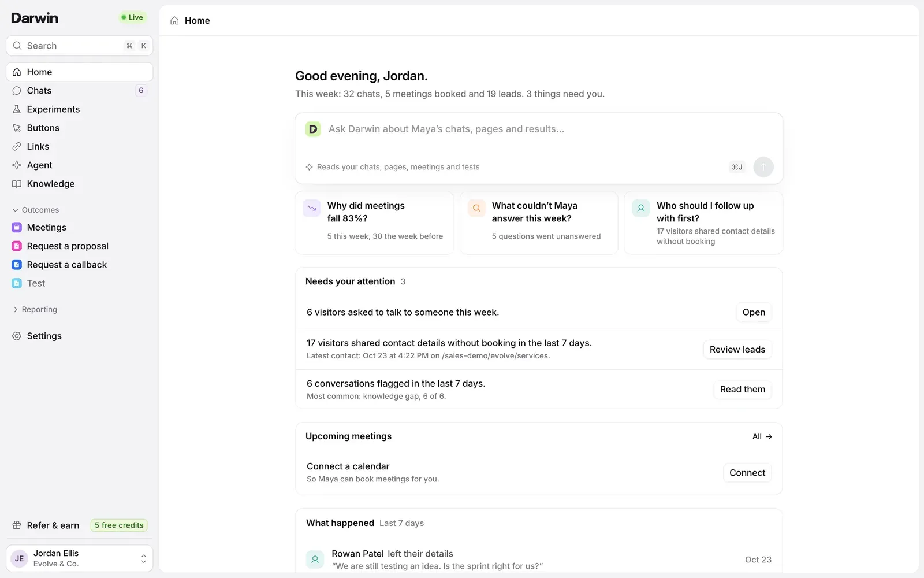The height and width of the screenshot is (578, 924).
Task: Select Experiments in the sidebar
Action: pos(80,109)
